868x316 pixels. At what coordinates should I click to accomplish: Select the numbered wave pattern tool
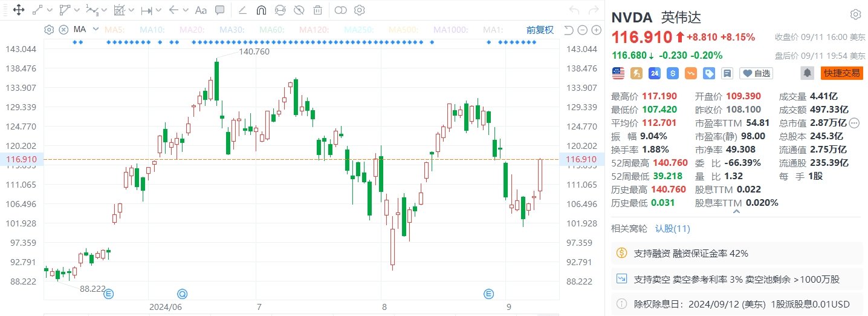coord(92,10)
